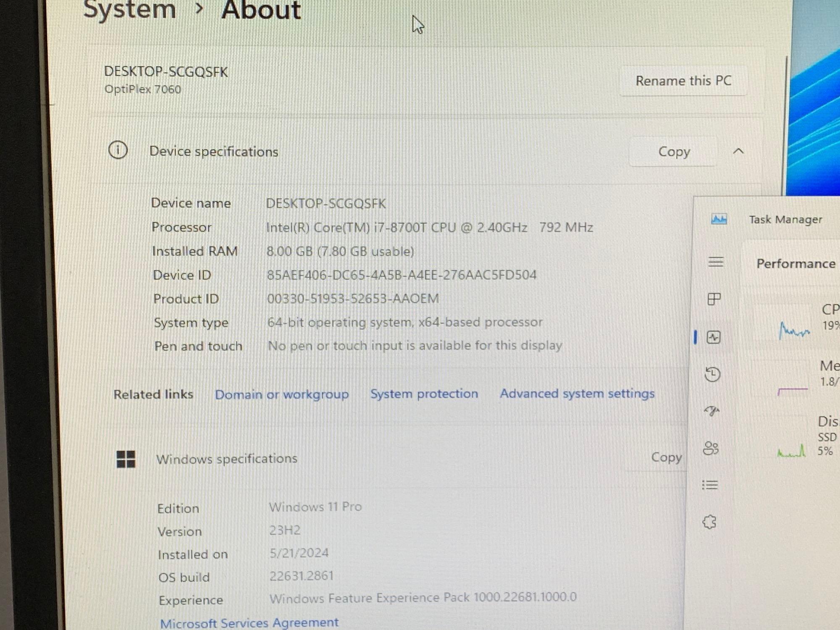
Task: Click Rename this PC button
Action: tap(683, 81)
